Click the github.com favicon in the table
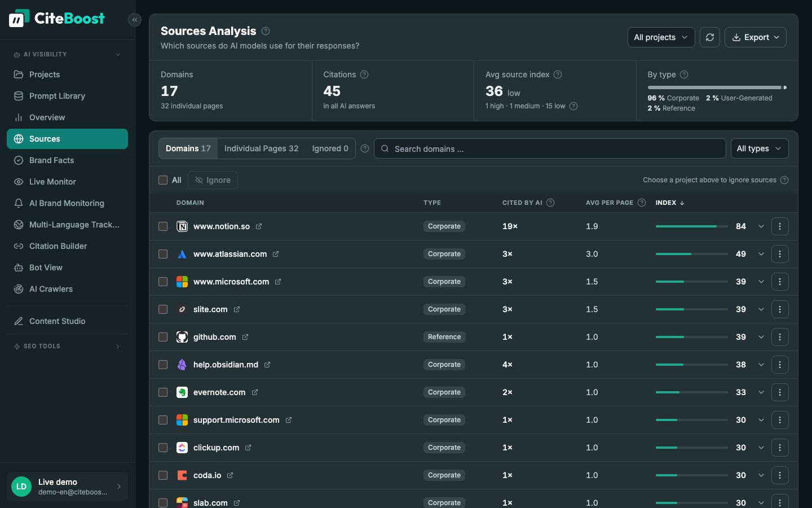 tap(182, 337)
